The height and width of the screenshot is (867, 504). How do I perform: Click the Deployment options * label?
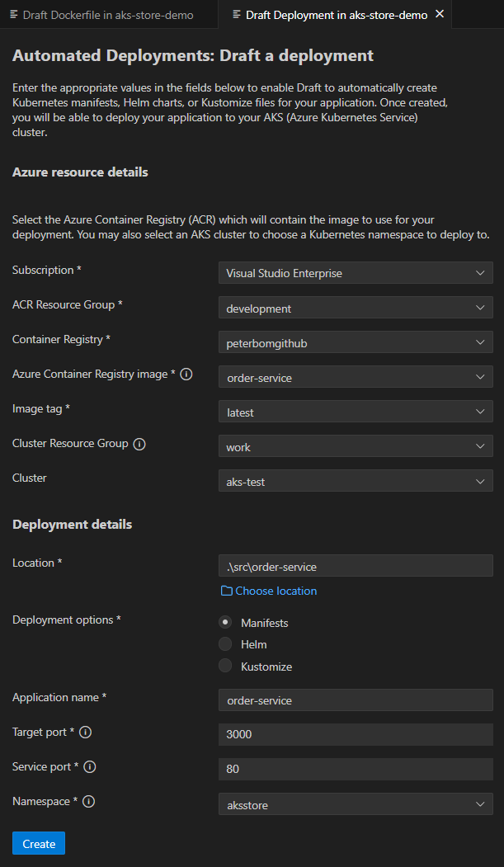coord(67,620)
